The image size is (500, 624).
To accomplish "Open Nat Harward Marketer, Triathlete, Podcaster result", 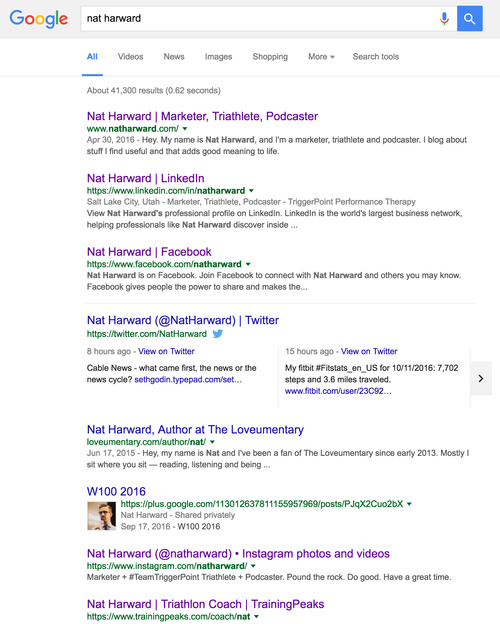I will click(202, 116).
